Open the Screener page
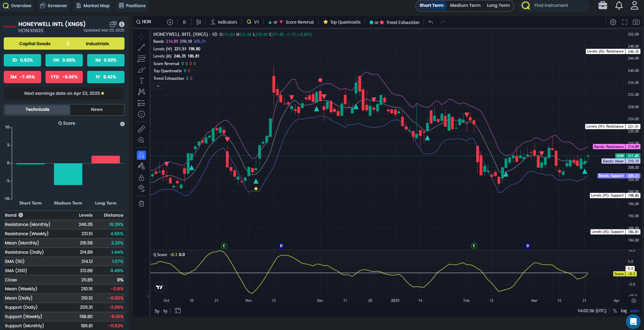This screenshot has width=644, height=330. [54, 5]
